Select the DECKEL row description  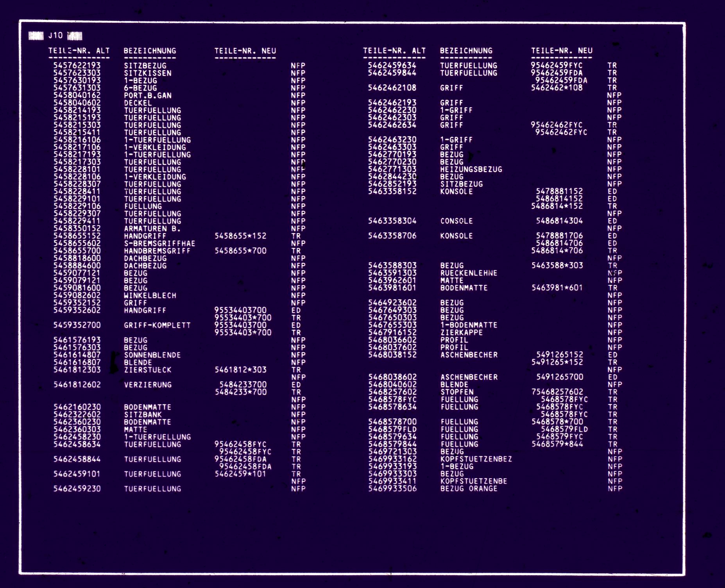(138, 103)
